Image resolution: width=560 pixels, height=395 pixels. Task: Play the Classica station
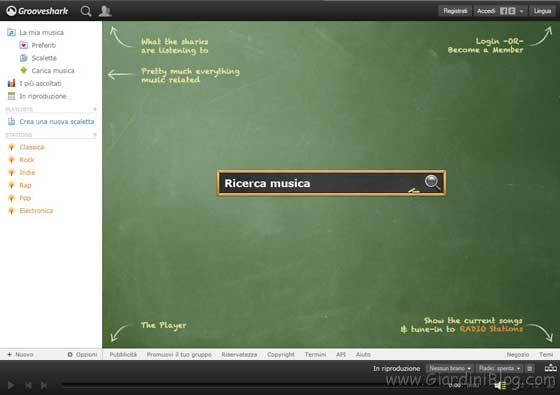[x=32, y=147]
